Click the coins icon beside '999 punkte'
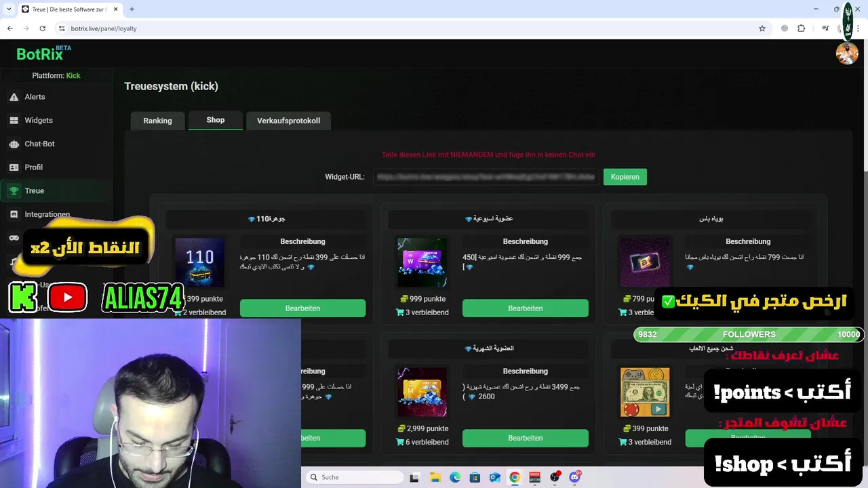Viewport: 868px width, 488px height. coord(404,299)
